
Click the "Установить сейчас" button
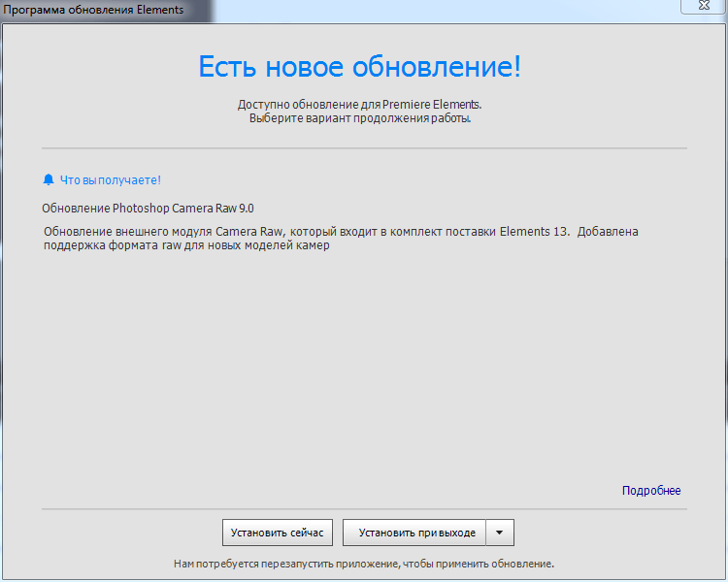coord(278,533)
